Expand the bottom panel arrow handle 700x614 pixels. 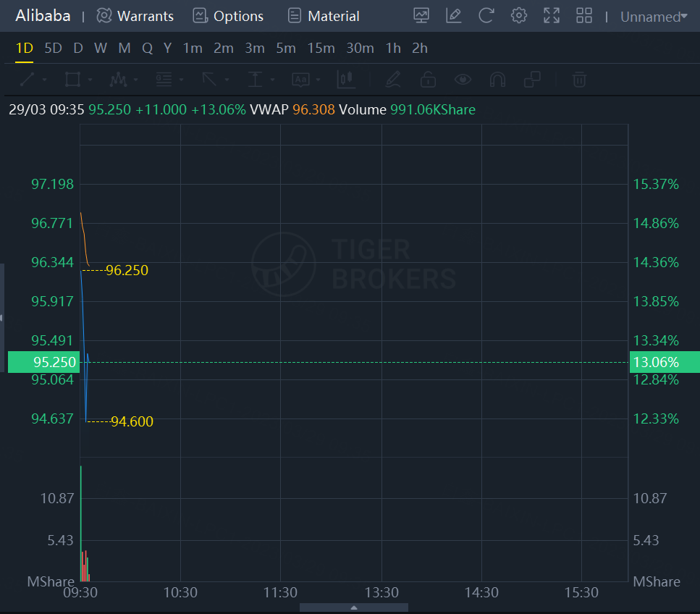tap(353, 607)
